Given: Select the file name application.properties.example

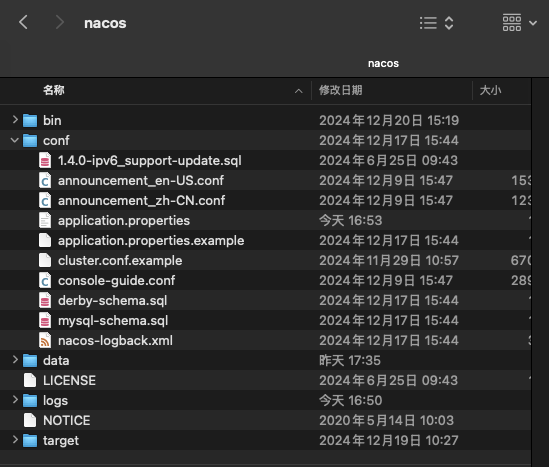Looking at the screenshot, I should pos(151,241).
